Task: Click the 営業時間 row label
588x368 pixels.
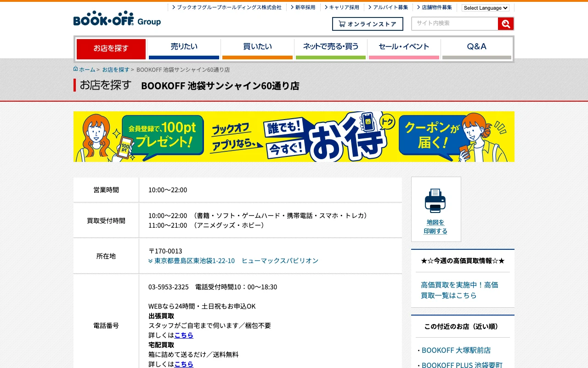Action: [106, 190]
